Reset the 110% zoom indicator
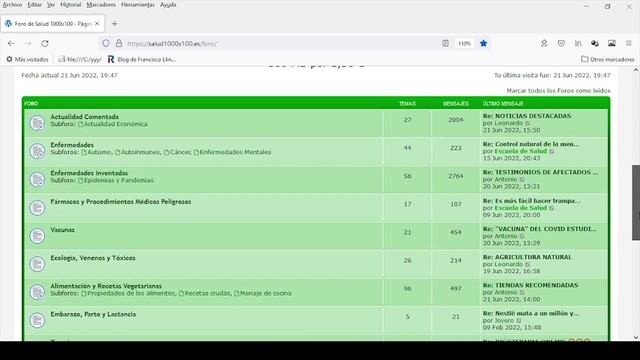The width and height of the screenshot is (640, 360). click(x=464, y=43)
